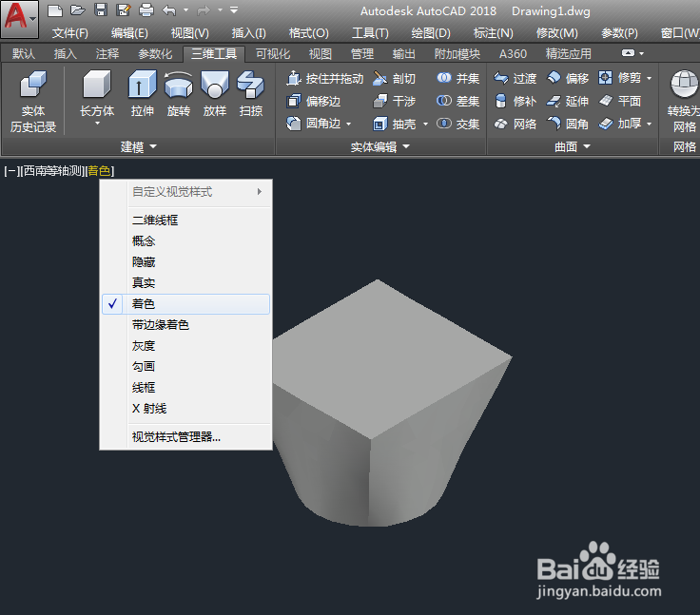This screenshot has width=700, height=615.
Task: Save drawing with the Save icon
Action: coord(101,10)
